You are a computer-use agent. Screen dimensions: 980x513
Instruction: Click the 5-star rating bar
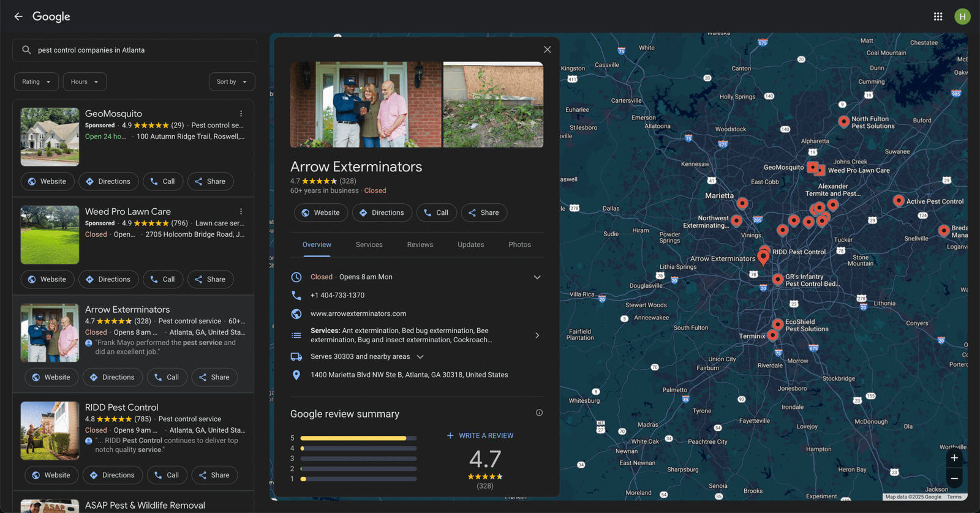pyautogui.click(x=358, y=438)
